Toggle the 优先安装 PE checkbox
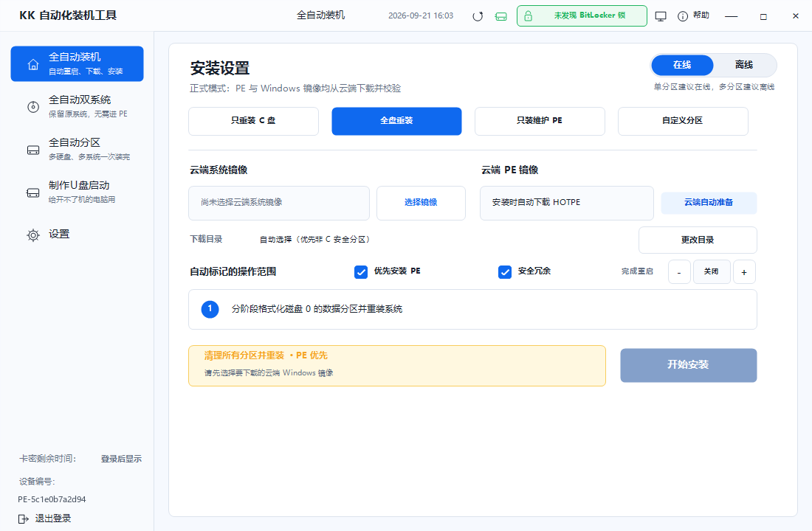The image size is (812, 531). tap(361, 271)
